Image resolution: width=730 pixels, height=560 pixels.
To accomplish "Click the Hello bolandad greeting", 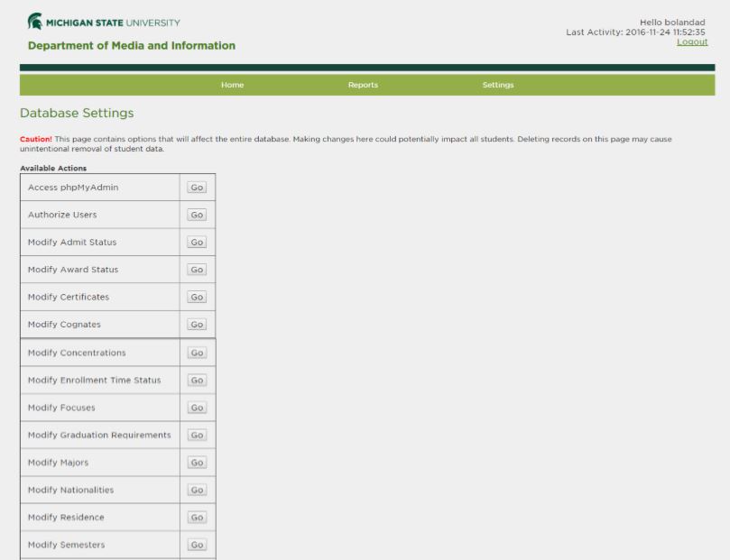I will pyautogui.click(x=672, y=23).
